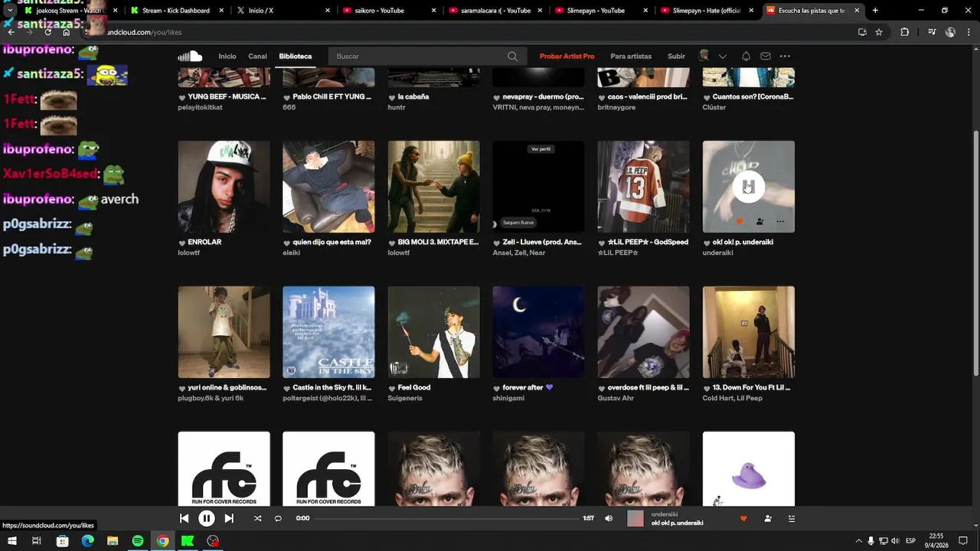The width and height of the screenshot is (980, 551).
Task: Open the Cold Hart, Lil Peep artist line
Action: pyautogui.click(x=733, y=399)
